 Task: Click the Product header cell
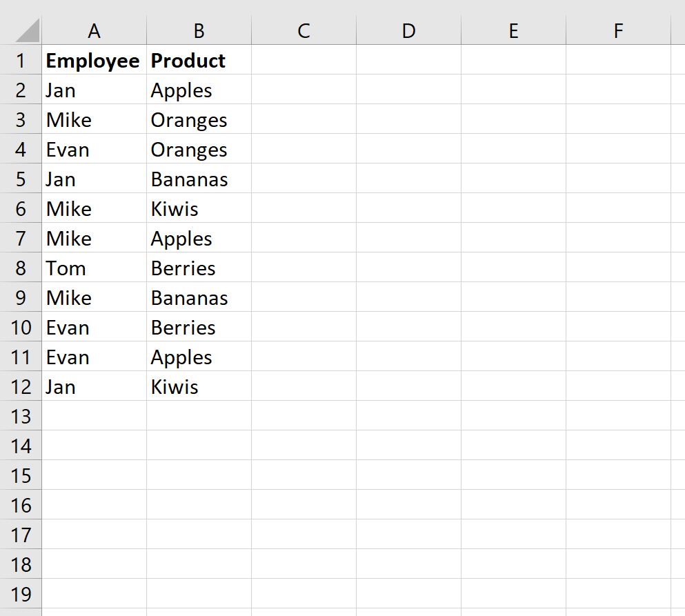tap(199, 60)
